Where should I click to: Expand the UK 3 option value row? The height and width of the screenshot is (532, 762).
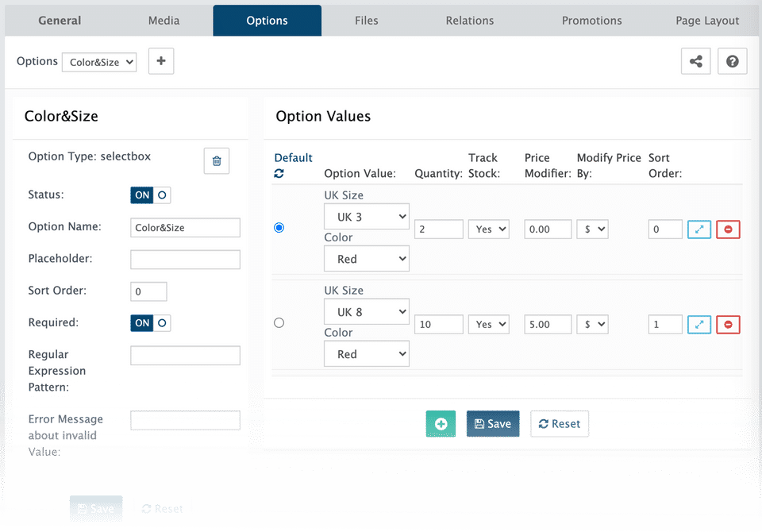699,229
